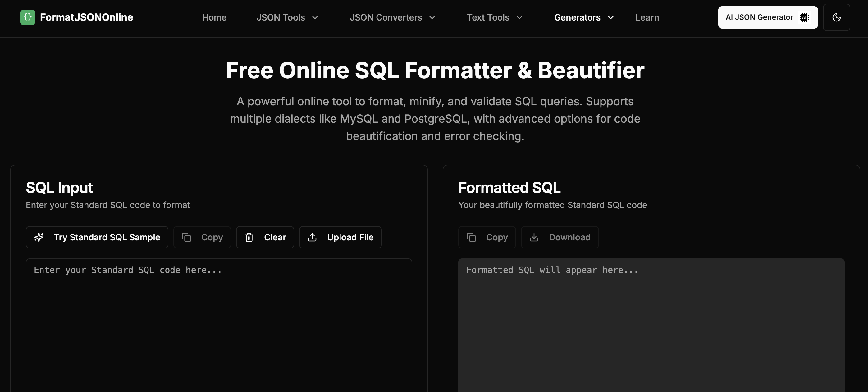Click 'Your beautifully formatted Standard SQL code' text
The width and height of the screenshot is (868, 392).
pos(553,205)
